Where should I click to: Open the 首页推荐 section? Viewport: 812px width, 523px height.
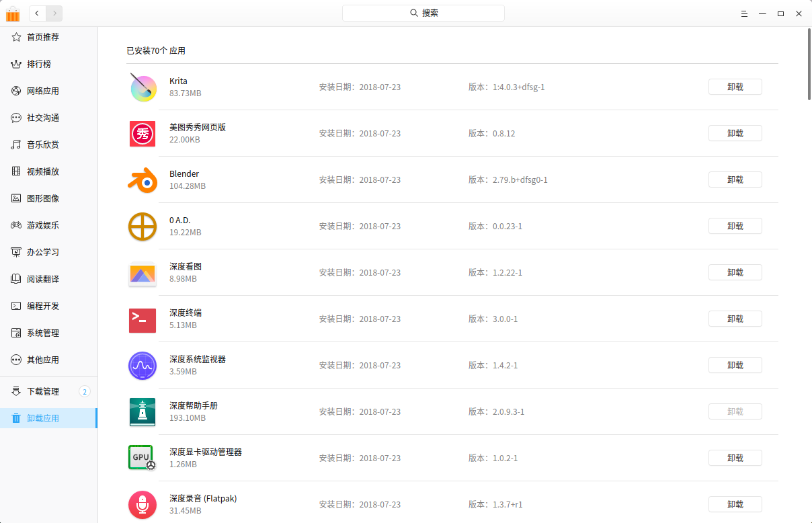(48, 37)
